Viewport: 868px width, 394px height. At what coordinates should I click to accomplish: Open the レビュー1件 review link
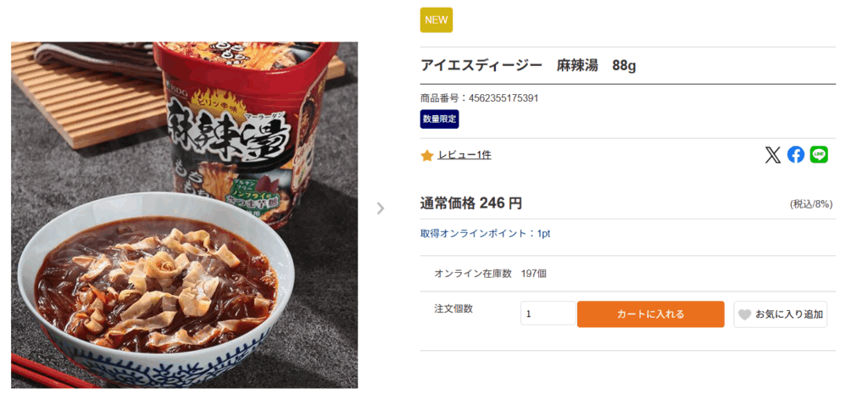(x=465, y=155)
